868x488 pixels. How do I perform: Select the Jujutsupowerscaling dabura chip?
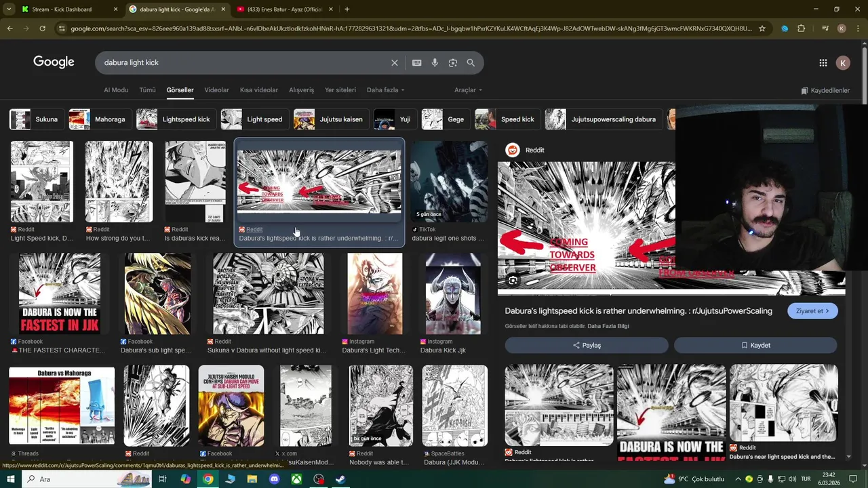click(x=604, y=119)
